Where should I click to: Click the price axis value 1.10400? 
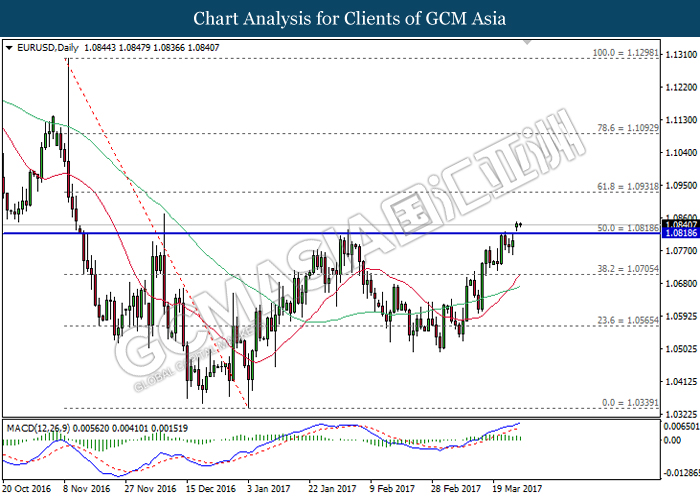point(681,153)
